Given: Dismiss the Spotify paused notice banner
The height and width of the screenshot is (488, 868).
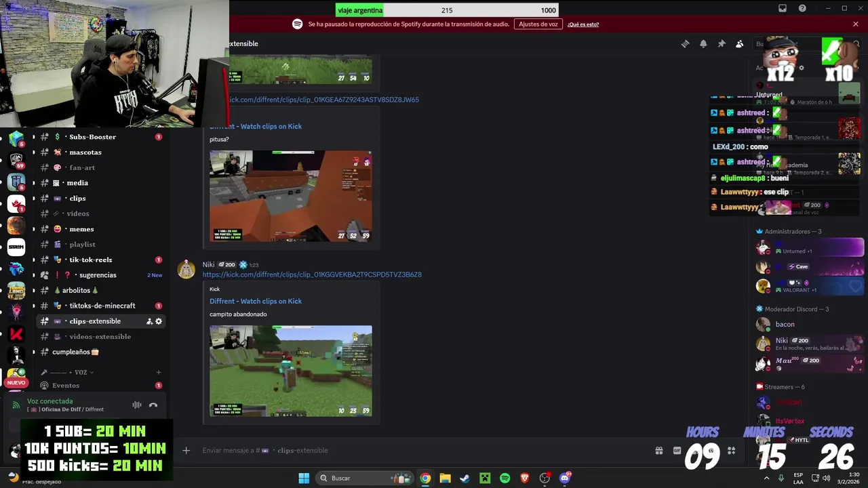Looking at the screenshot, I should coord(856,24).
